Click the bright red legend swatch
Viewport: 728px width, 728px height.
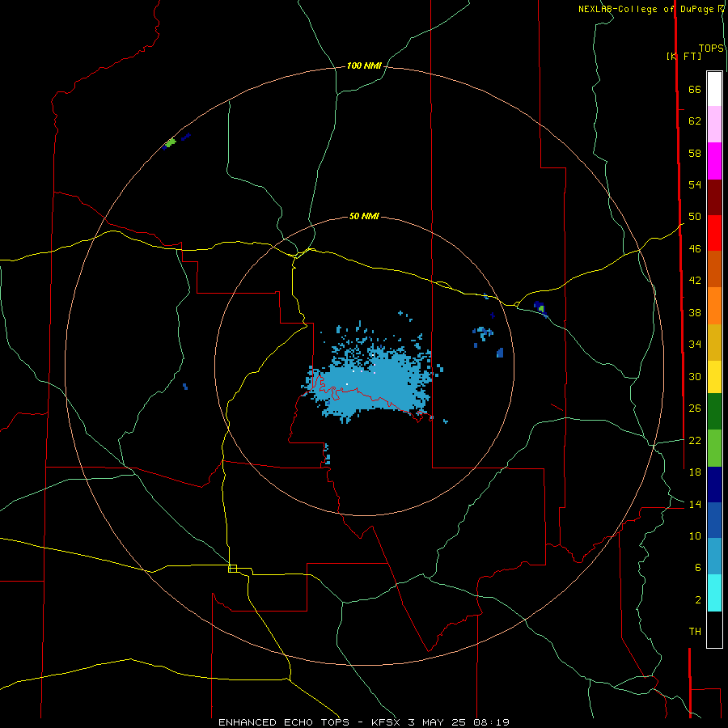[x=714, y=233]
